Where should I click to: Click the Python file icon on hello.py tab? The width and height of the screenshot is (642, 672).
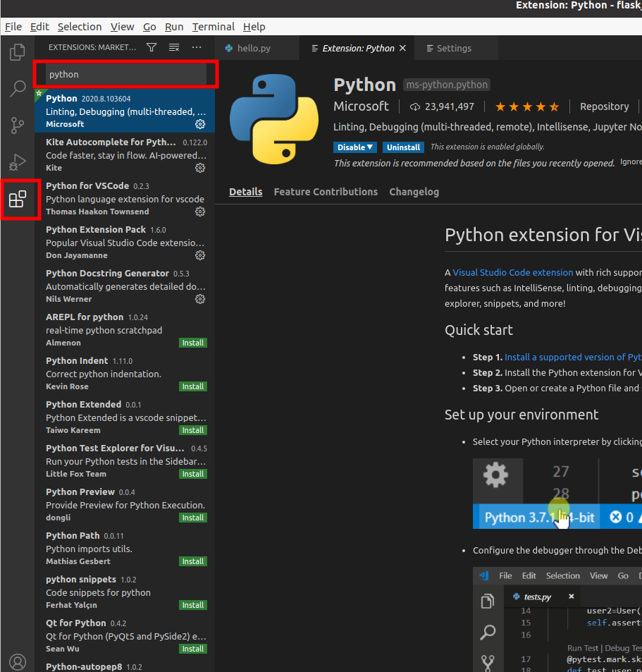229,48
